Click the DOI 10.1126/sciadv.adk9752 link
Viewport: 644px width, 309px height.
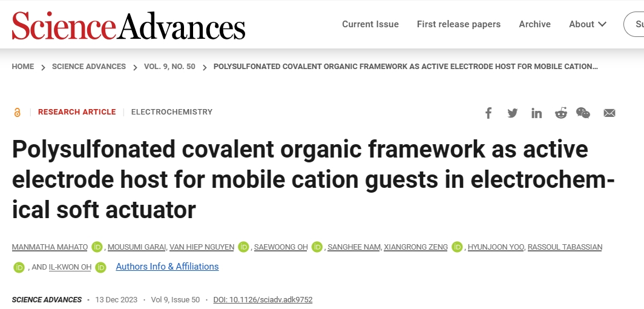coord(263,300)
